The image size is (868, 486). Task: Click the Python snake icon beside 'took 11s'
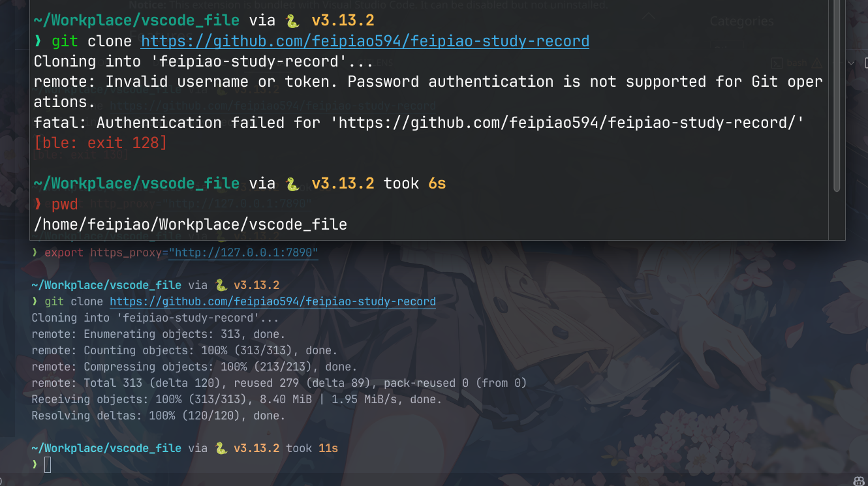coord(221,449)
